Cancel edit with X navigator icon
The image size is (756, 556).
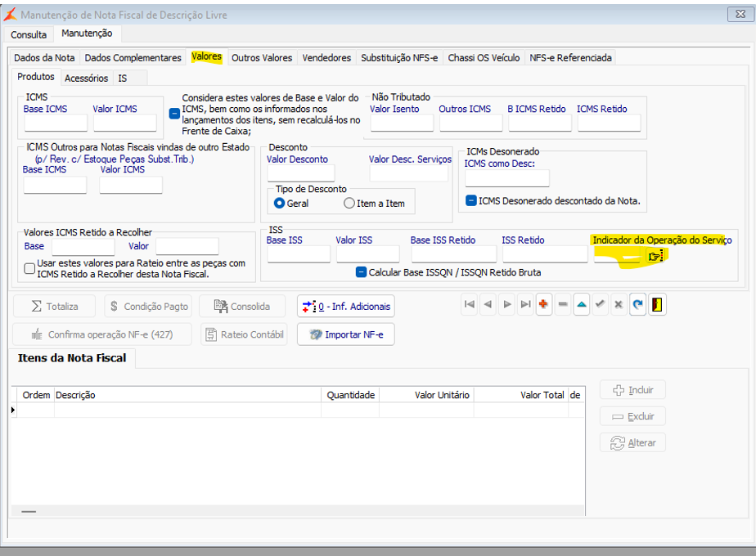pos(619,304)
